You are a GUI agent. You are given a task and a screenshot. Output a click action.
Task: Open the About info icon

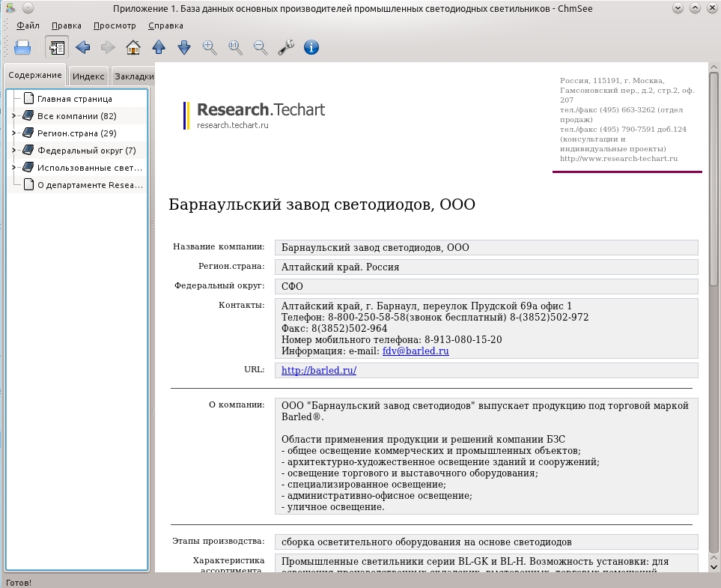(311, 47)
